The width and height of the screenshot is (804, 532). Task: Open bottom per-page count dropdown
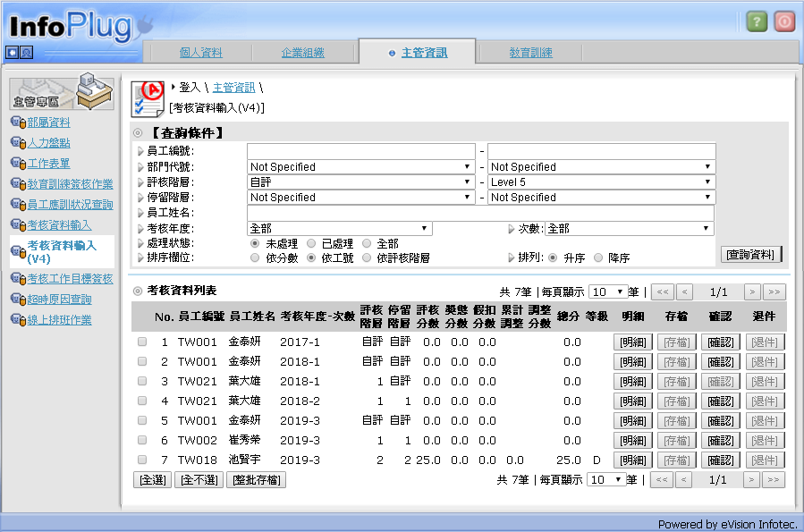coord(606,480)
